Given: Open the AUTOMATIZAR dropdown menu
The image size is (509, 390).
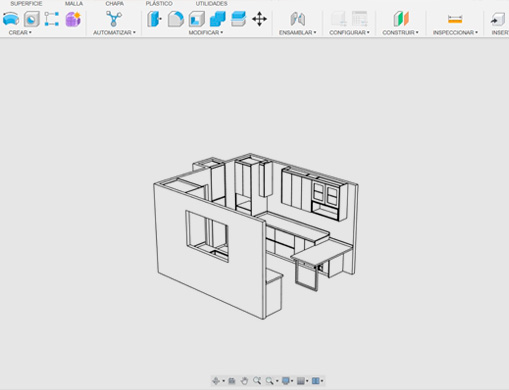Looking at the screenshot, I should tap(114, 32).
